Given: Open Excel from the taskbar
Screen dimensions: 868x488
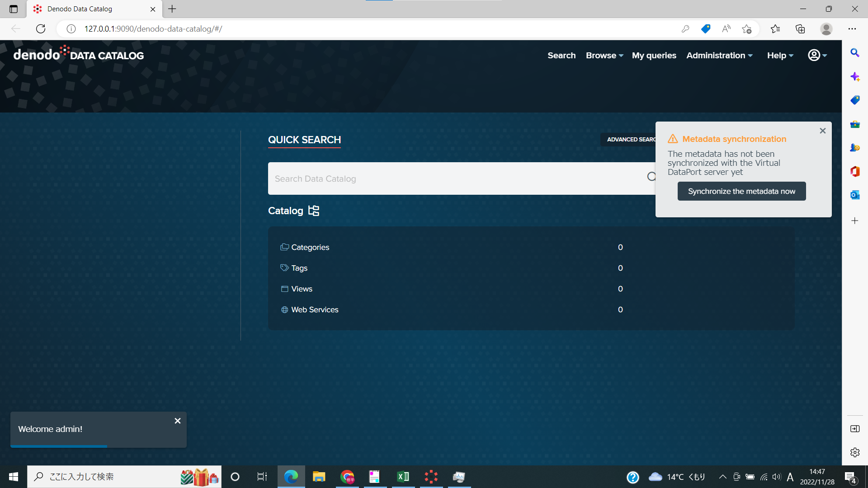Looking at the screenshot, I should (403, 477).
